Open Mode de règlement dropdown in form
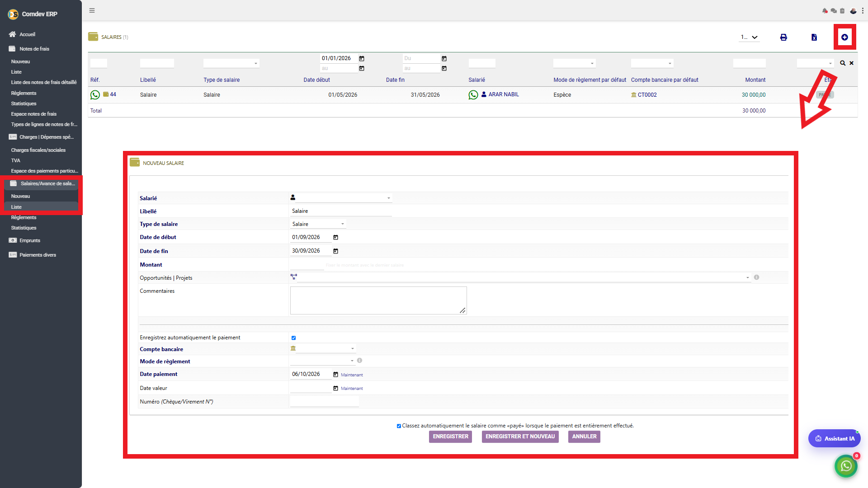Viewport: 868px width, 488px height. point(323,361)
